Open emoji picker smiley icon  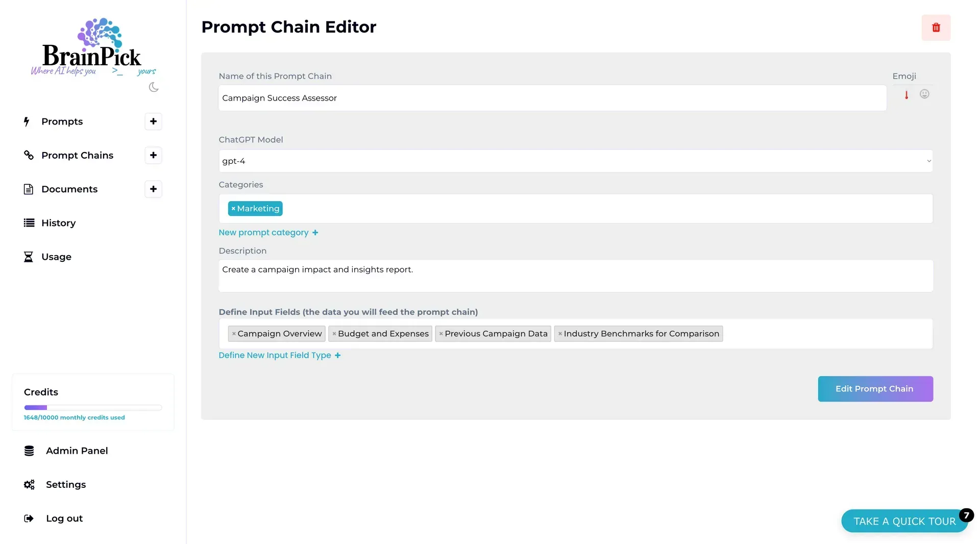(x=924, y=94)
